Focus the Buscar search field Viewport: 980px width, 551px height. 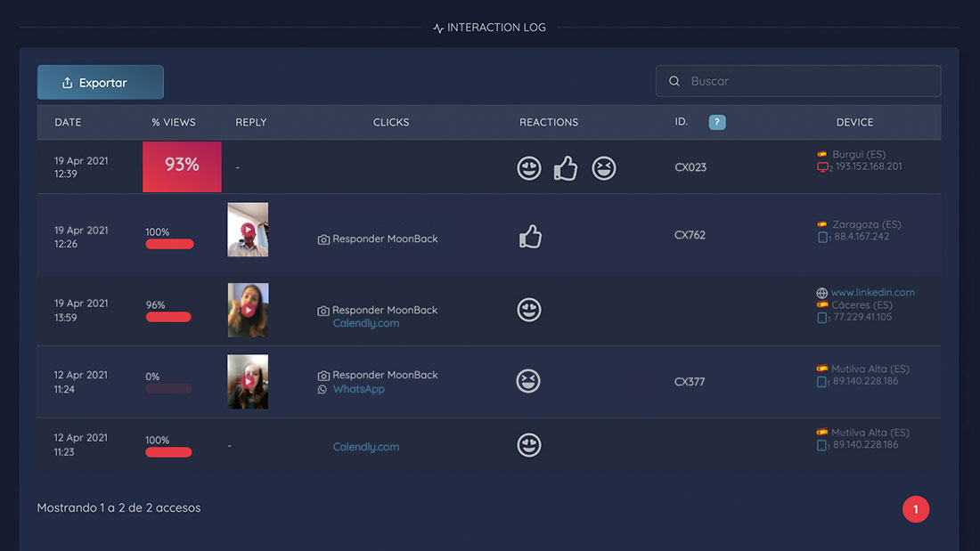[x=798, y=81]
